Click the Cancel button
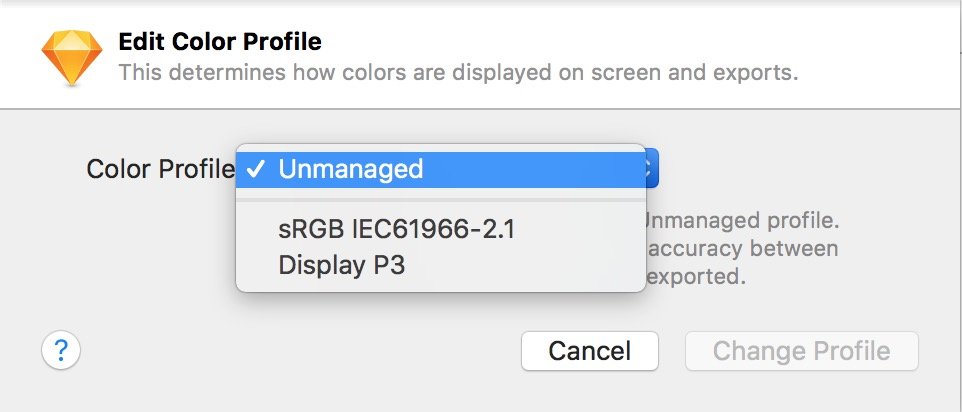Viewport: 962px width, 412px height. click(x=590, y=351)
